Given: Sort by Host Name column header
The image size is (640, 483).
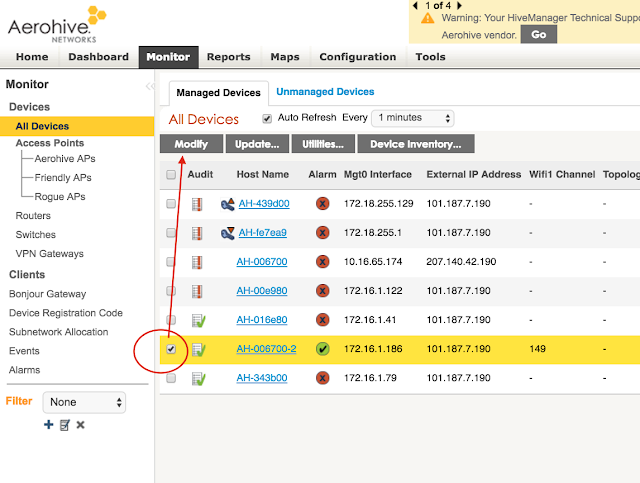Looking at the screenshot, I should pos(263,174).
